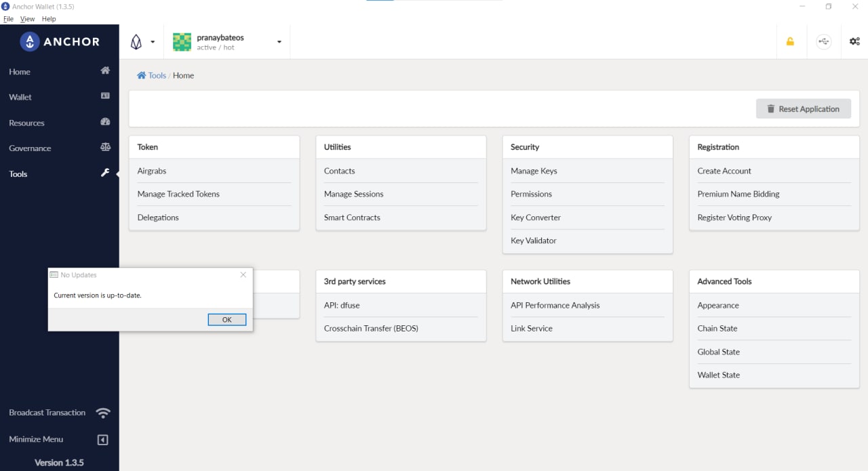The width and height of the screenshot is (868, 471).
Task: Click the pranaybateos account avatar
Action: 182,42
